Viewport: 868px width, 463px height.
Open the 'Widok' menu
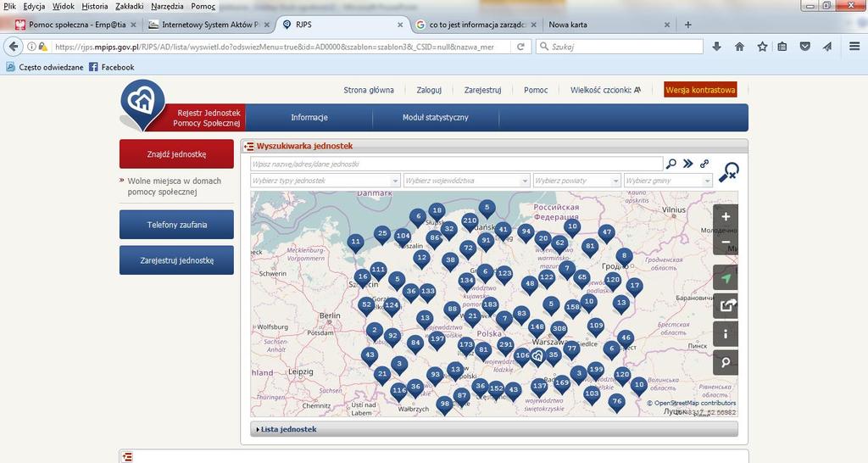(63, 6)
